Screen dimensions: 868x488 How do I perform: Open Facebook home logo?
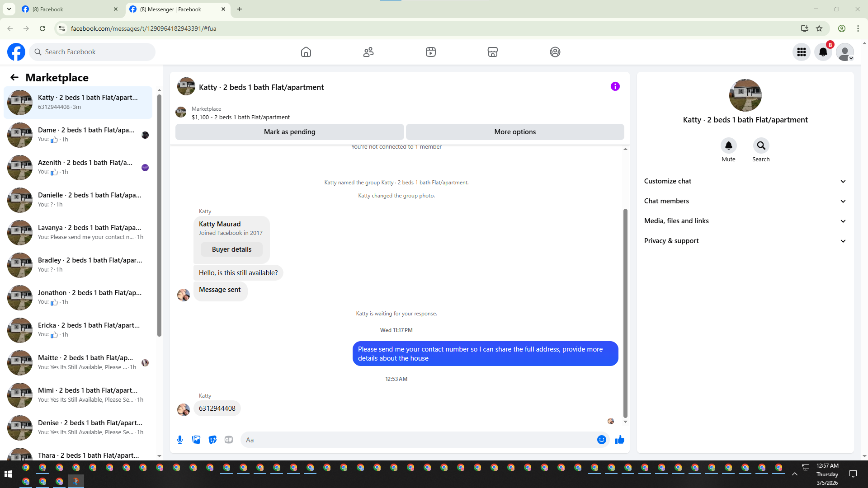pos(16,52)
